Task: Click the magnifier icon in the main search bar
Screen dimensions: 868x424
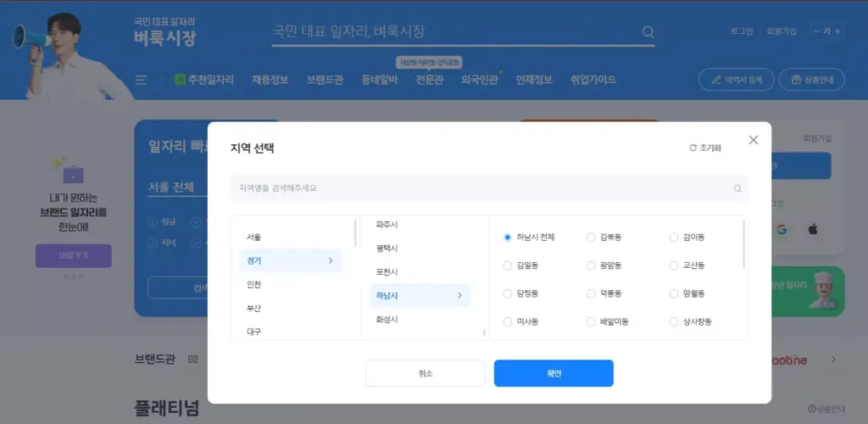Action: [648, 32]
